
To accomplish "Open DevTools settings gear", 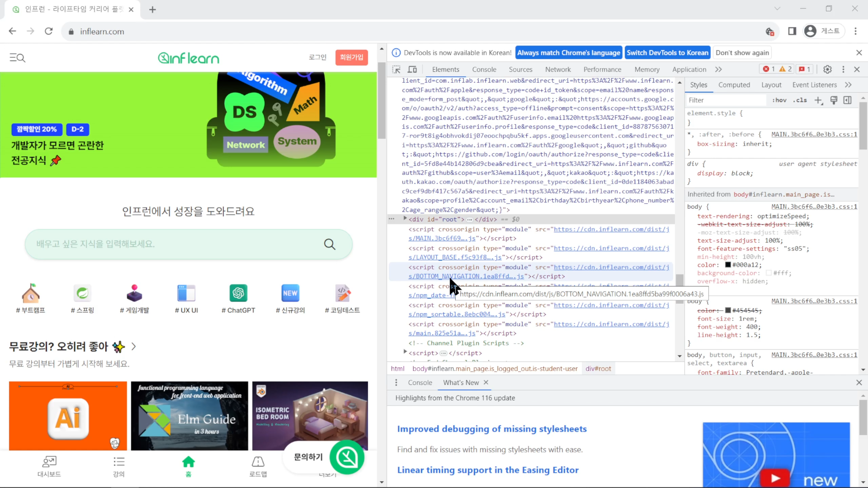I will (x=827, y=70).
